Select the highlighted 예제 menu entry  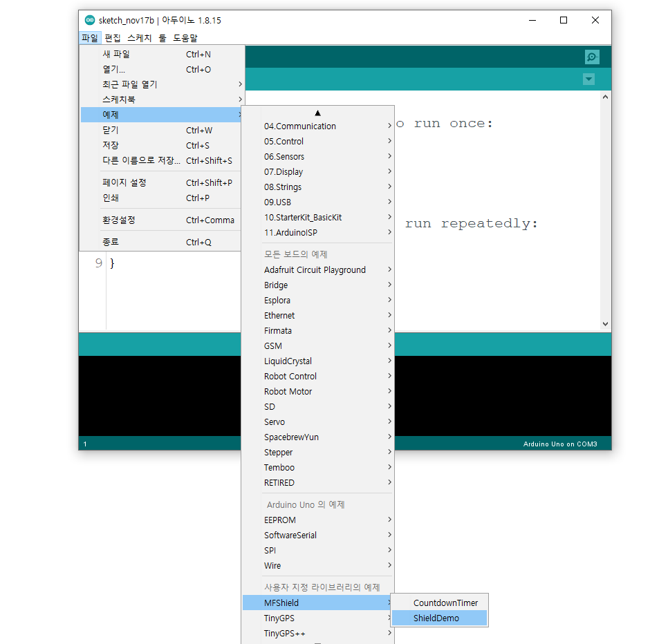coord(160,115)
